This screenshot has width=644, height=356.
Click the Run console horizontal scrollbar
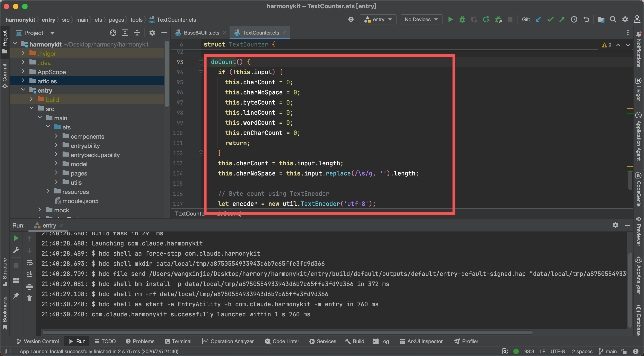[287, 332]
